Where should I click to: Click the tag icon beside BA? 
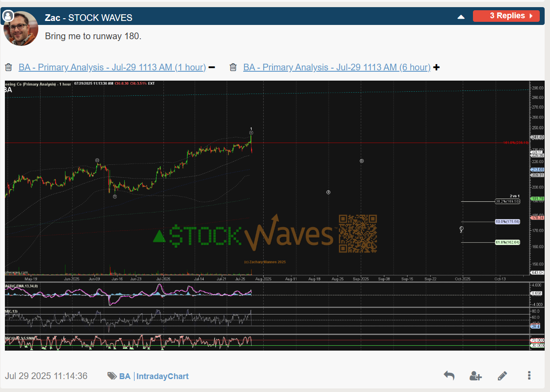(112, 376)
